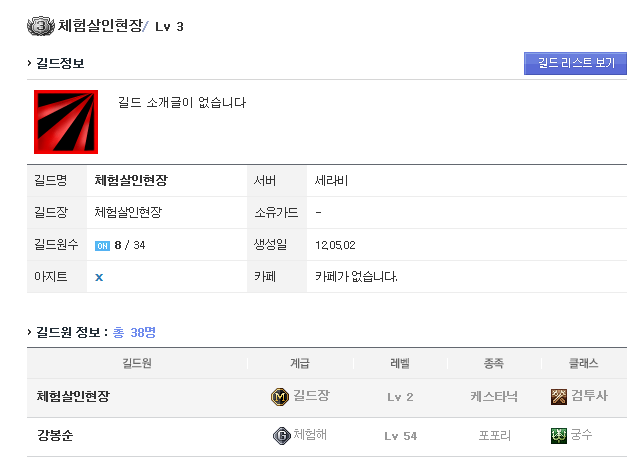Image resolution: width=642 pixels, height=460 pixels.
Task: Click the green 궁수 class icon
Action: click(x=559, y=435)
